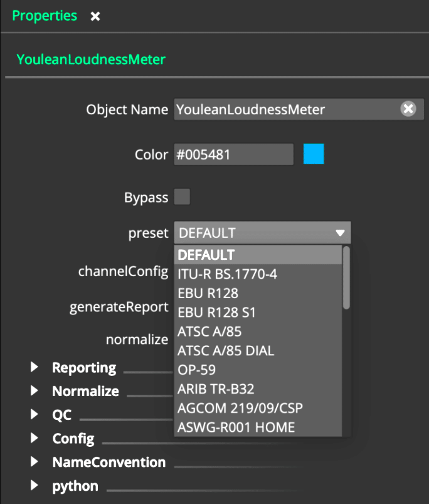Pick the ARIB TR-B32 preset
This screenshot has width=429, height=504.
click(x=258, y=389)
